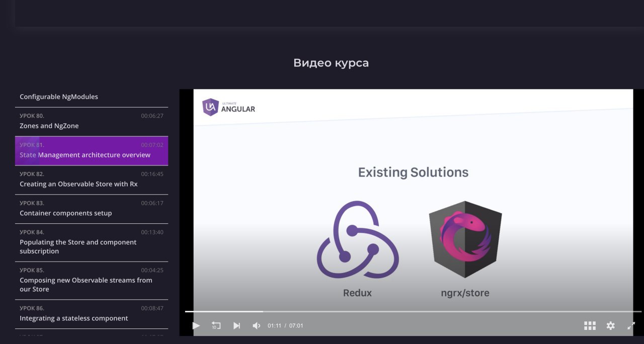644x344 pixels.
Task: Open lesson 80 Zones and NgZone
Action: (92, 121)
